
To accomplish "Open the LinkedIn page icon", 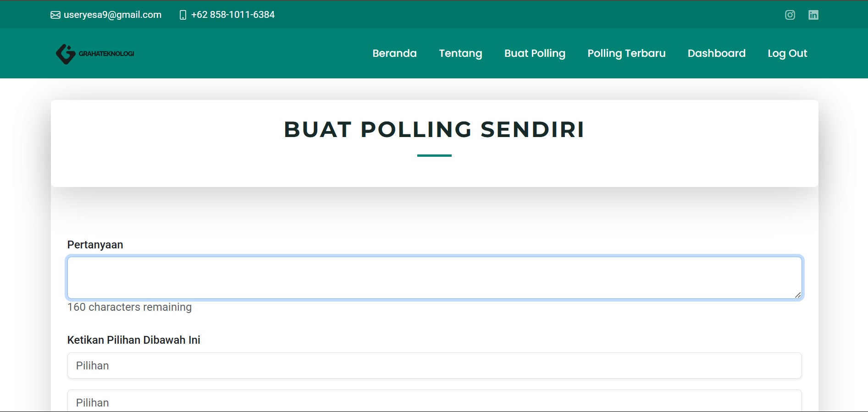I will 813,15.
